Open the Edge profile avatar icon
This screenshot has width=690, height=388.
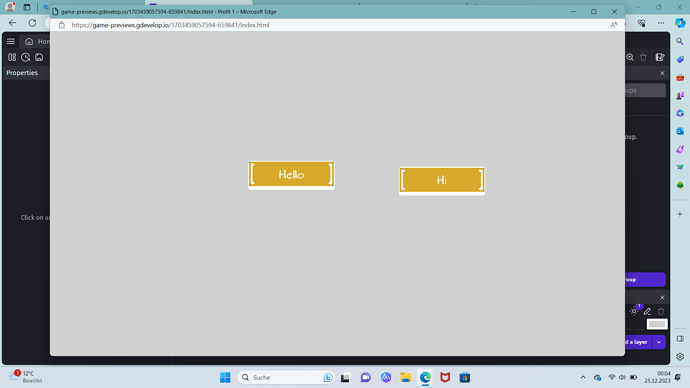click(10, 7)
